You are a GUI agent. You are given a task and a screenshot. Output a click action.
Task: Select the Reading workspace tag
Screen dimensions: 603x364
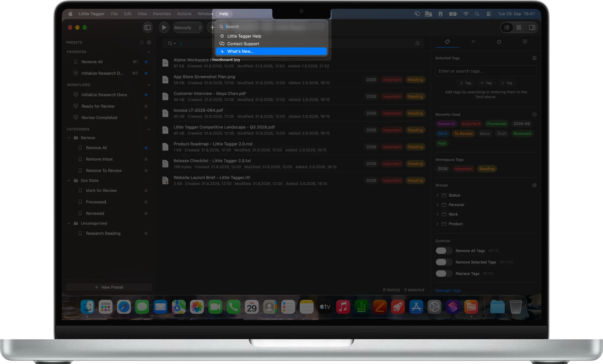point(487,169)
